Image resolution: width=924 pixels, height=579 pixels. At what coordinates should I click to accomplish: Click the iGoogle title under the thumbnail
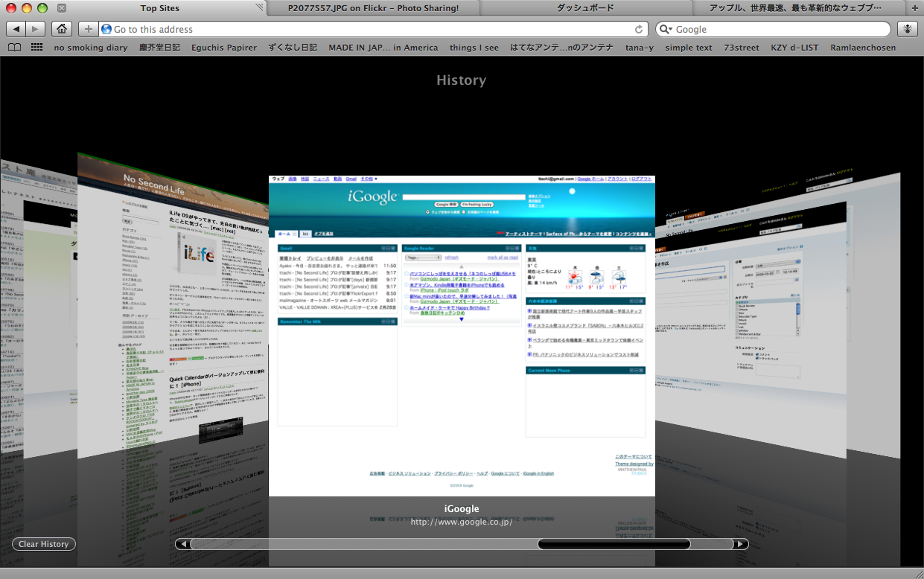click(462, 509)
